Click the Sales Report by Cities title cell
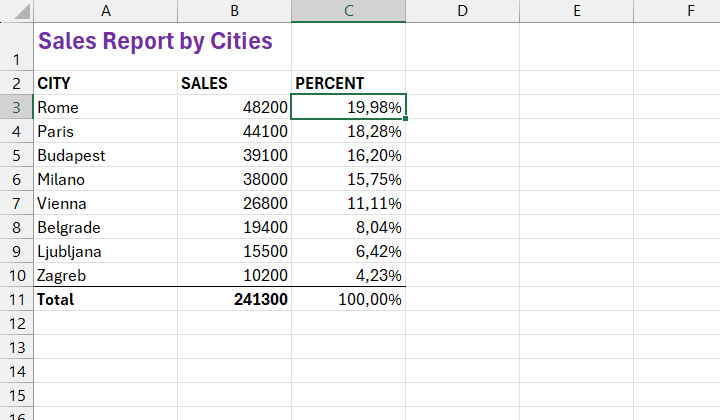 pos(163,46)
